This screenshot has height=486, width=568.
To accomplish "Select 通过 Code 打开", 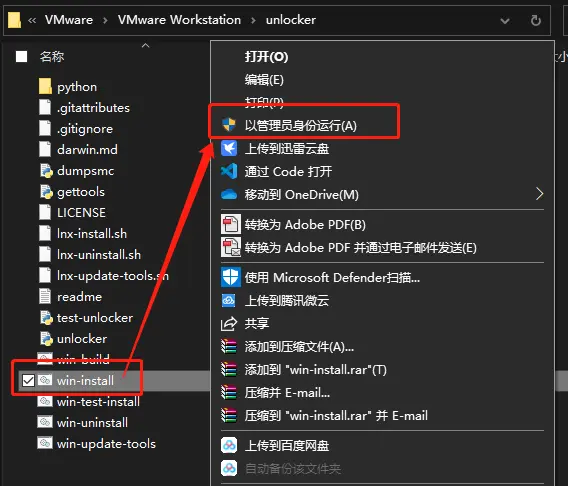I will 288,172.
